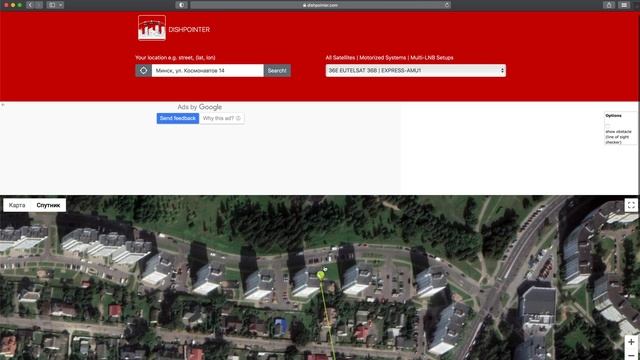Click the dishpointer.com address bar
The height and width of the screenshot is (360, 640).
coord(320,5)
